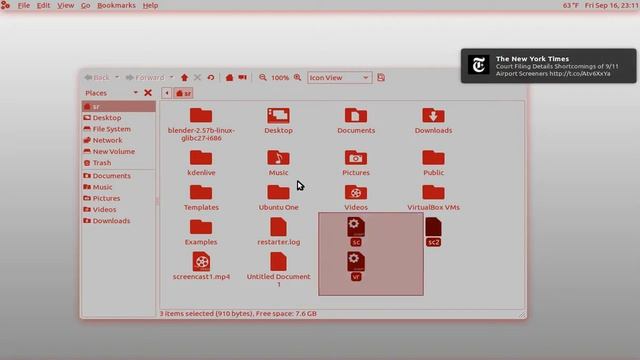Click the 63 °F weather indicator

coord(571,5)
